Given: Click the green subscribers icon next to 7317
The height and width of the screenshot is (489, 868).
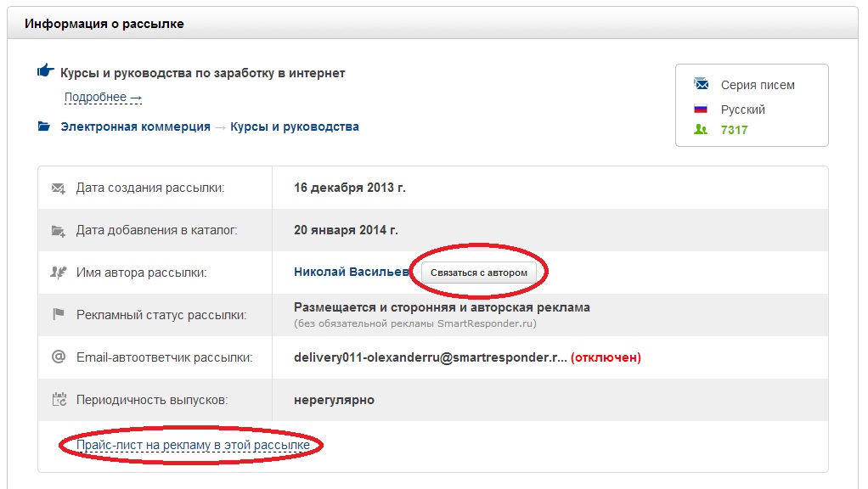Looking at the screenshot, I should click(701, 129).
